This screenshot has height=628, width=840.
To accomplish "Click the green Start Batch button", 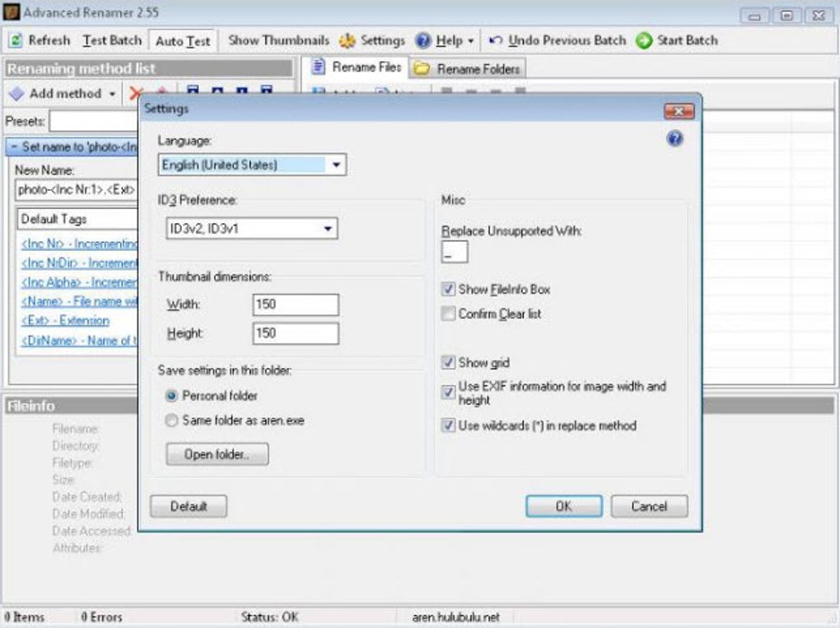I will tap(677, 40).
